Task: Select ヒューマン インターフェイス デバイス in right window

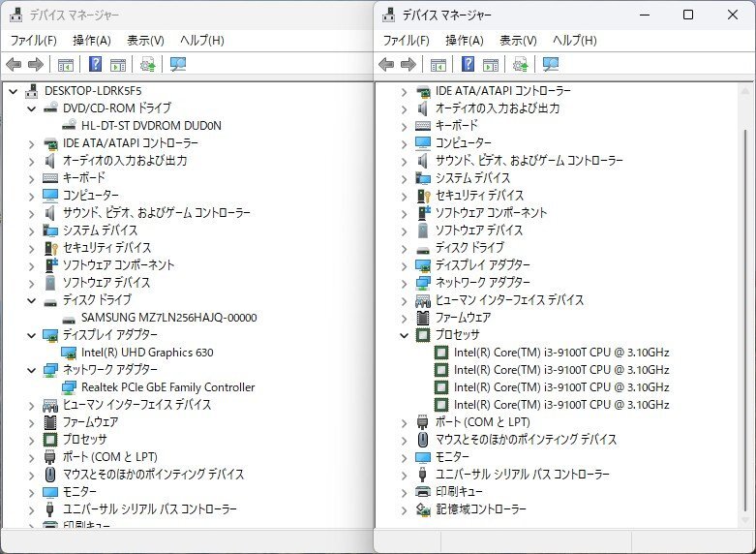Action: coord(509,300)
